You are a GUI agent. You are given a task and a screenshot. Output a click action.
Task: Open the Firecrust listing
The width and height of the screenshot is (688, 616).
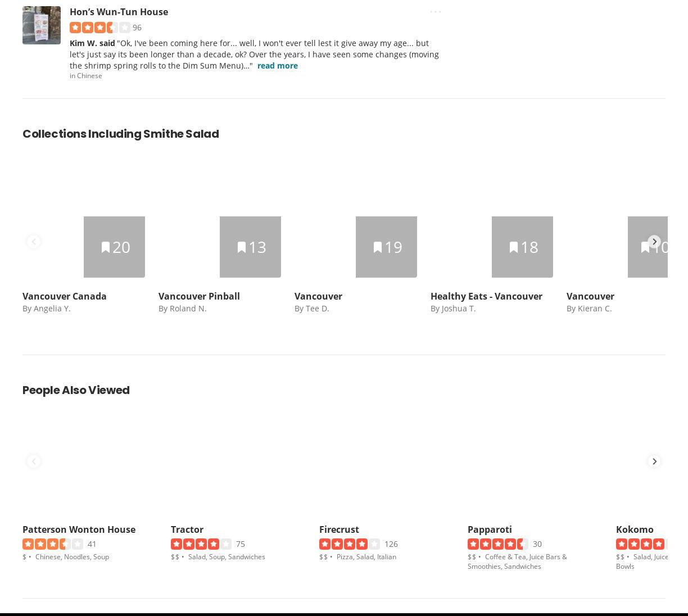click(x=339, y=529)
